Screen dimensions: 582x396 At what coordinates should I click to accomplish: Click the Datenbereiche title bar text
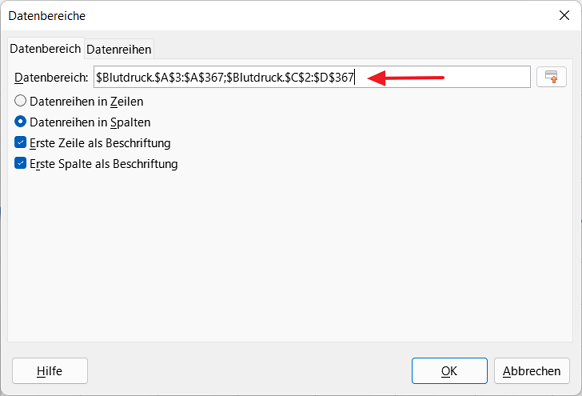[47, 16]
